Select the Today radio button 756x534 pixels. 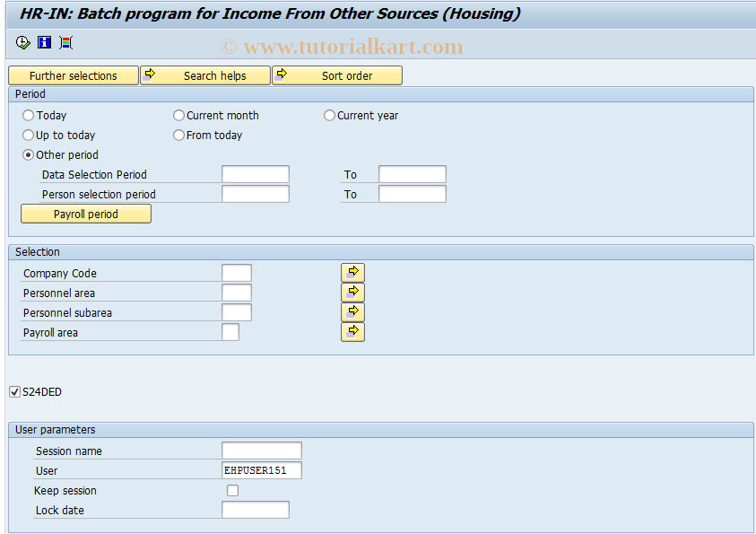point(29,115)
